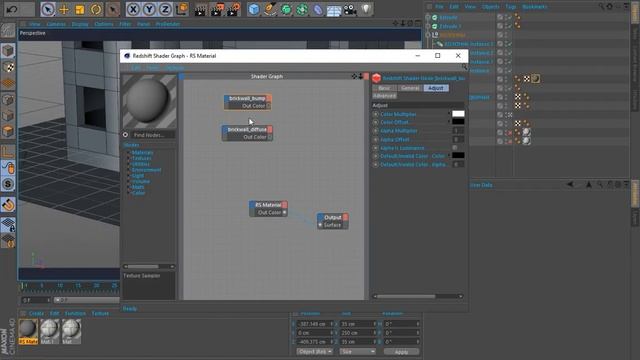This screenshot has height=360, width=640.
Task: Open the Object (Rel) dropdown
Action: [315, 351]
